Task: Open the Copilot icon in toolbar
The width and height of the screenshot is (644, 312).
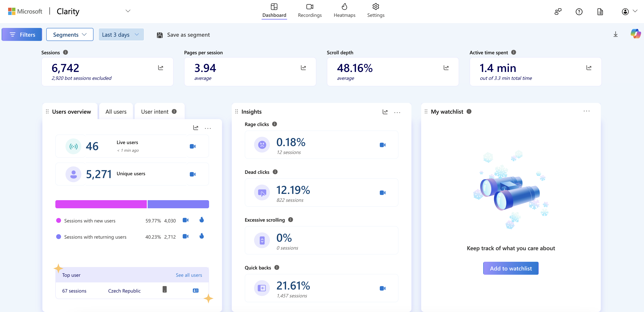Action: pyautogui.click(x=635, y=34)
